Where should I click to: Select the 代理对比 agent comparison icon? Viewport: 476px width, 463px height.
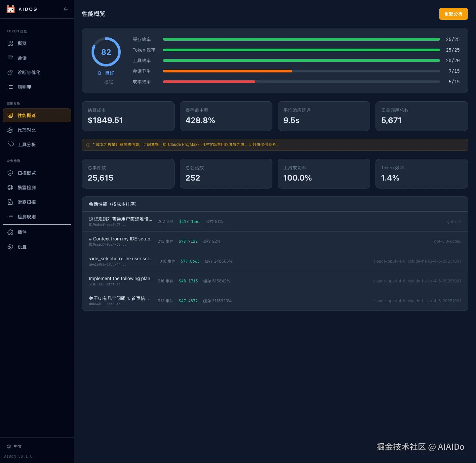[x=10, y=130]
